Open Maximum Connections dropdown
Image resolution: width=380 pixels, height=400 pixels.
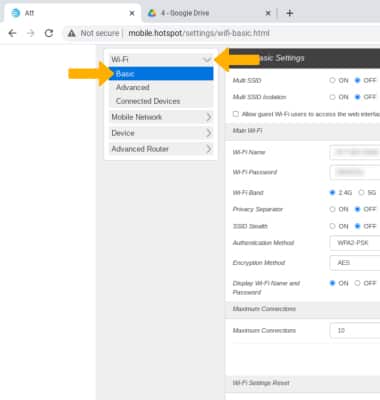click(355, 330)
